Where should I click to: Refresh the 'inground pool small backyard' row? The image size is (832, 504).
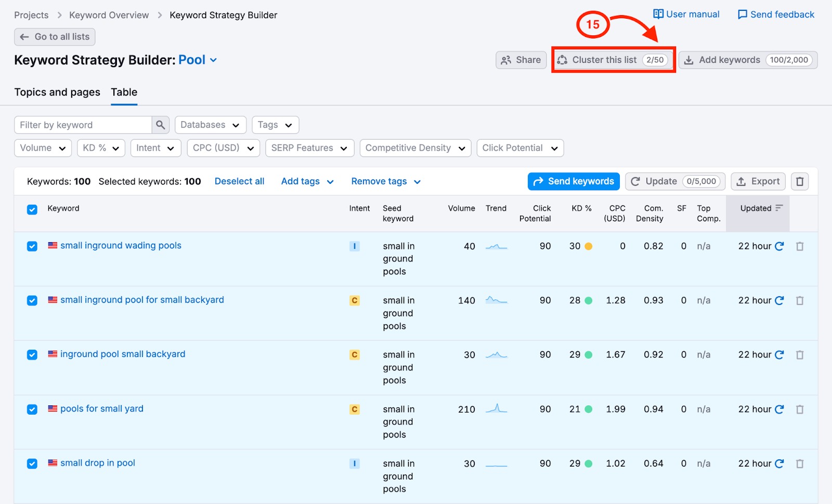[779, 355]
